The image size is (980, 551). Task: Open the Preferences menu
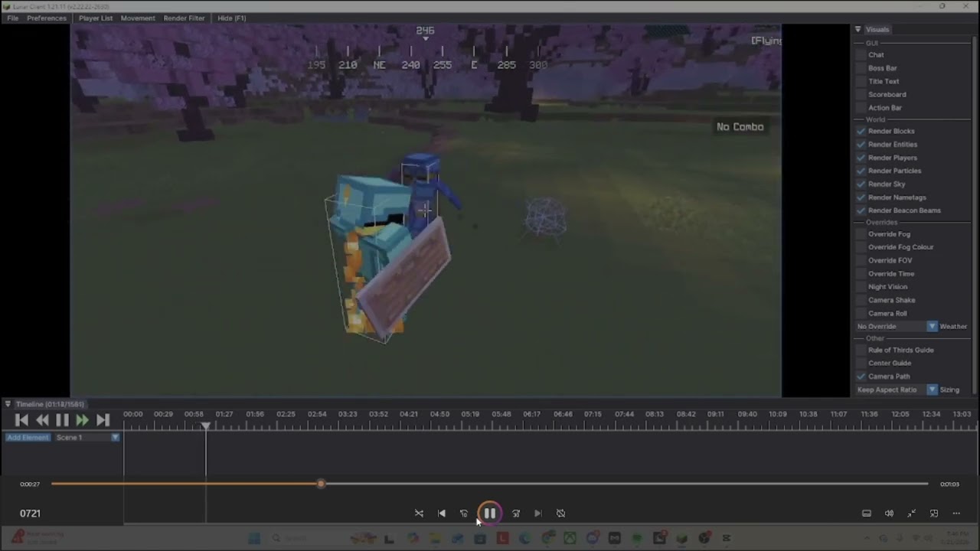click(47, 18)
